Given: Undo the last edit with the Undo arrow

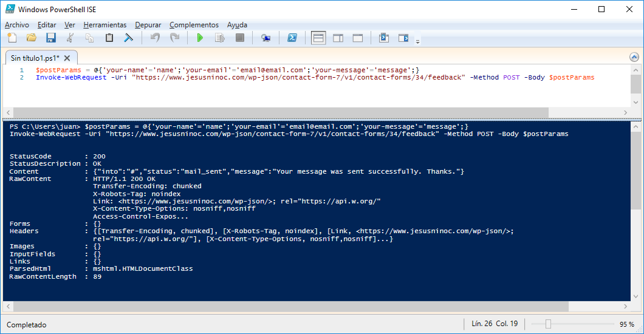Looking at the screenshot, I should (156, 38).
